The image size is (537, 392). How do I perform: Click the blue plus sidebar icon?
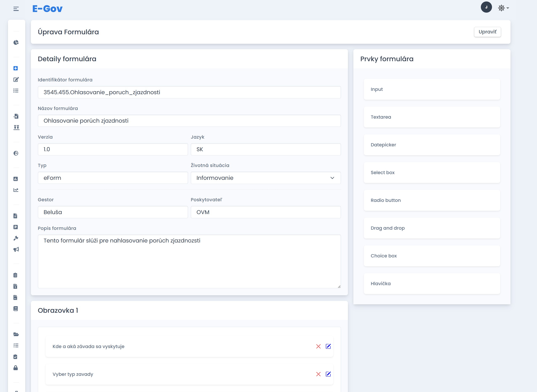point(16,68)
